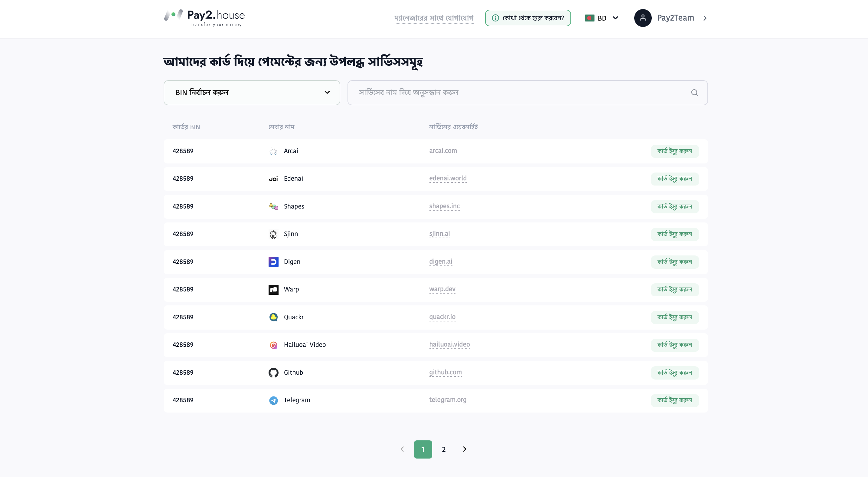Issue a card for Warp
Viewport: 868px width, 477px height.
[x=674, y=290]
